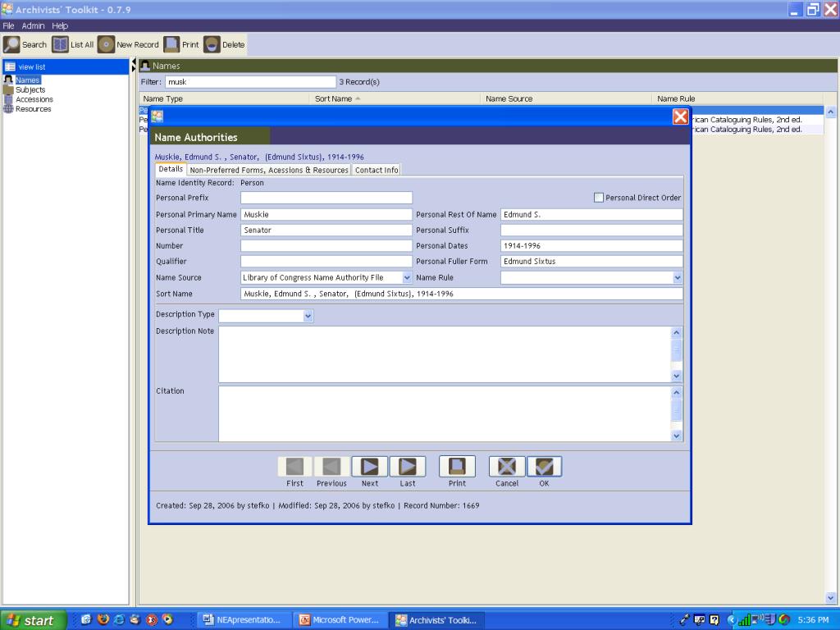Click the Description Note scrollbar down arrow
840x630 pixels.
click(676, 376)
